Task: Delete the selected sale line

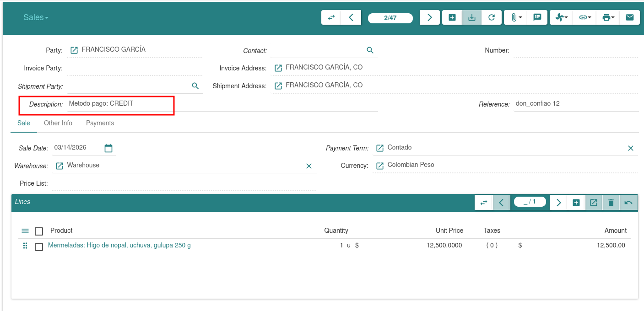Action: tap(611, 203)
